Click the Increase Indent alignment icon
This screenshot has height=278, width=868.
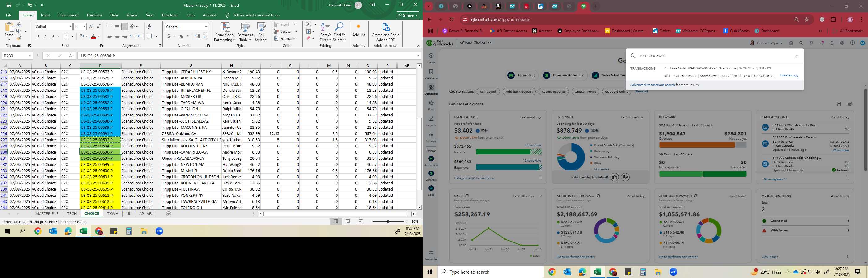click(x=140, y=36)
